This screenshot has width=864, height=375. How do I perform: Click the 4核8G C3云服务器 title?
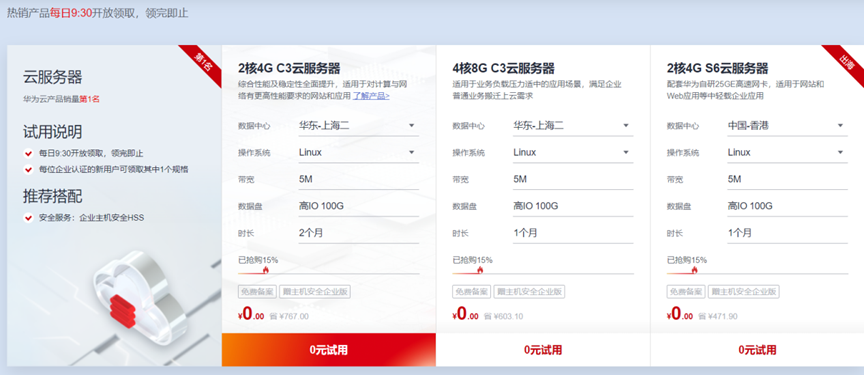click(504, 69)
